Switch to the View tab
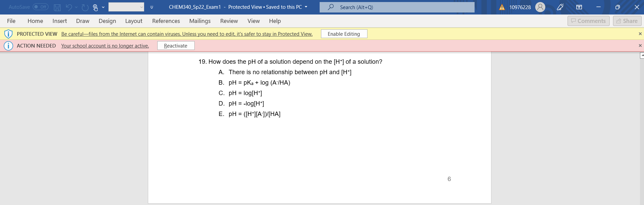The height and width of the screenshot is (205, 644). pos(254,21)
